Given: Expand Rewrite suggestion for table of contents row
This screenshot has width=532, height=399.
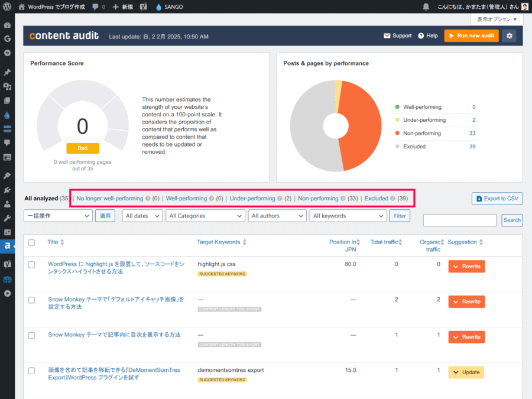Looking at the screenshot, I should tap(466, 337).
